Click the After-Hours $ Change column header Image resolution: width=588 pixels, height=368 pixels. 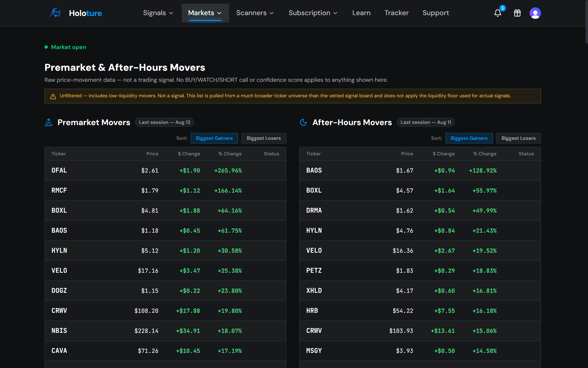[444, 154]
